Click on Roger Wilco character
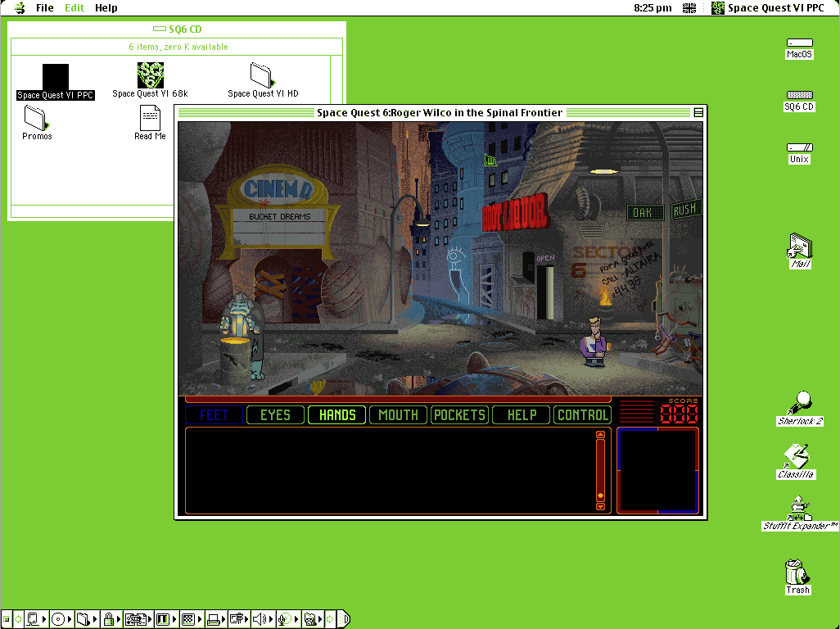The image size is (840, 629). coord(594,342)
